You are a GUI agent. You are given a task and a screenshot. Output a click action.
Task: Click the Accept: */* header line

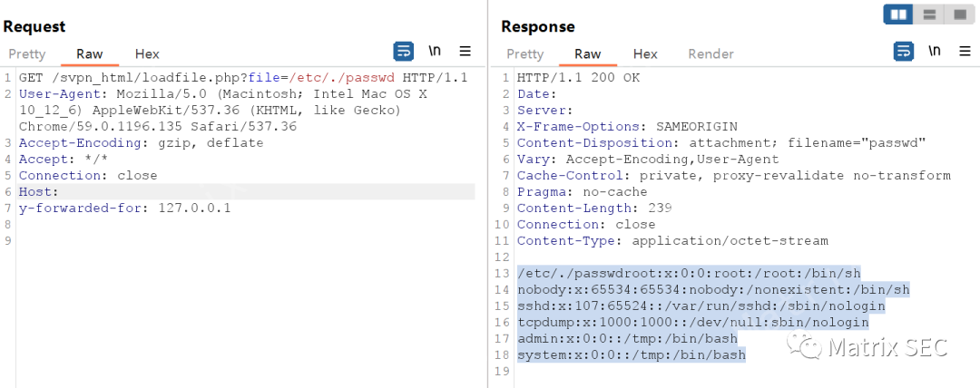click(x=64, y=160)
